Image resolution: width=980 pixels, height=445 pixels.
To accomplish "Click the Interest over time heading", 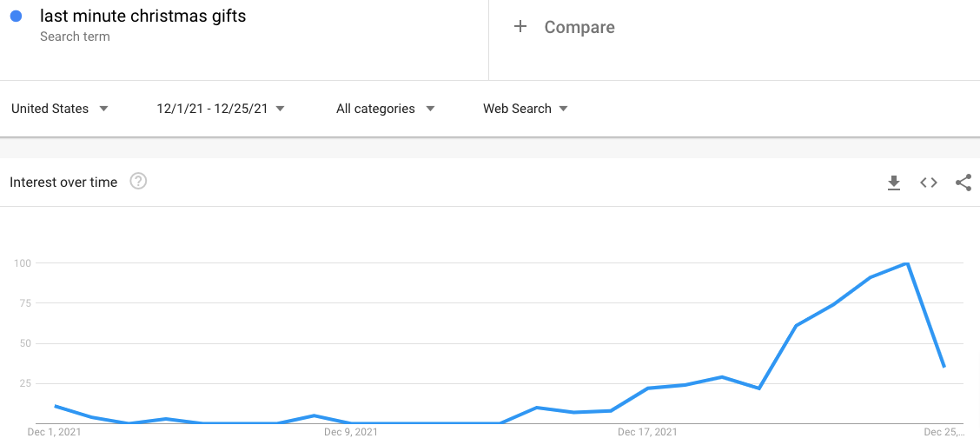I will point(63,183).
